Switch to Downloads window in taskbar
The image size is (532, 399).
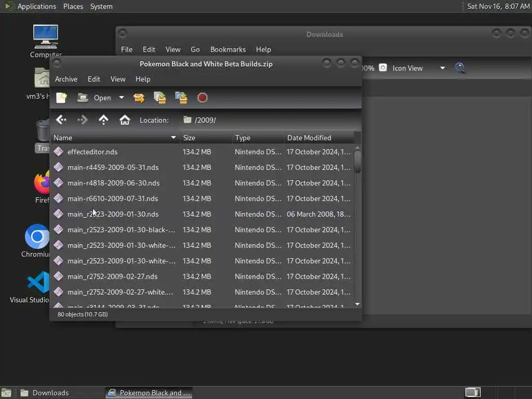[x=60, y=393]
